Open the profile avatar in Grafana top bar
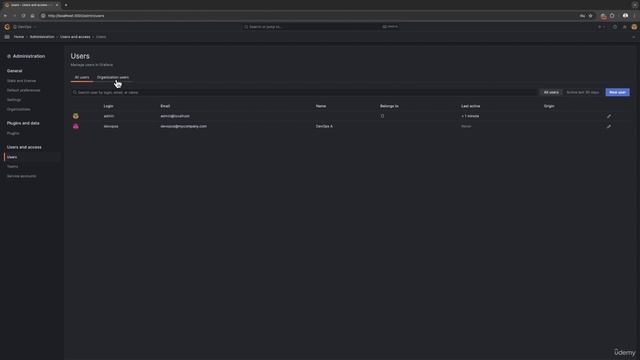The image size is (640, 360). click(634, 27)
